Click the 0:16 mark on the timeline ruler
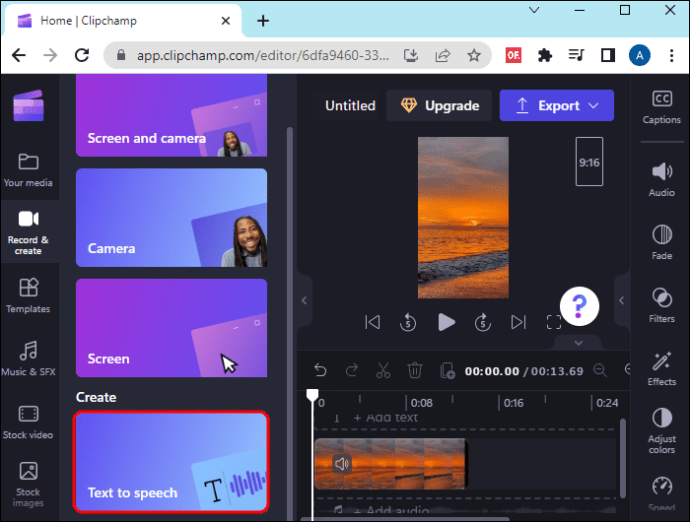Viewport: 690px width, 522px height. pyautogui.click(x=513, y=403)
